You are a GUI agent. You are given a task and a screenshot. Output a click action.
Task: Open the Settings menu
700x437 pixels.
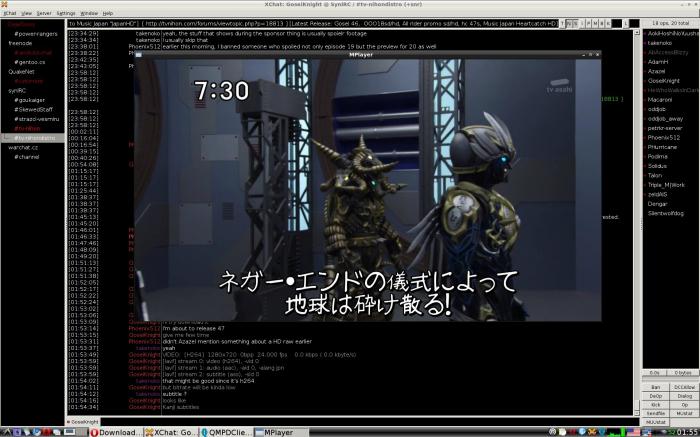(66, 13)
